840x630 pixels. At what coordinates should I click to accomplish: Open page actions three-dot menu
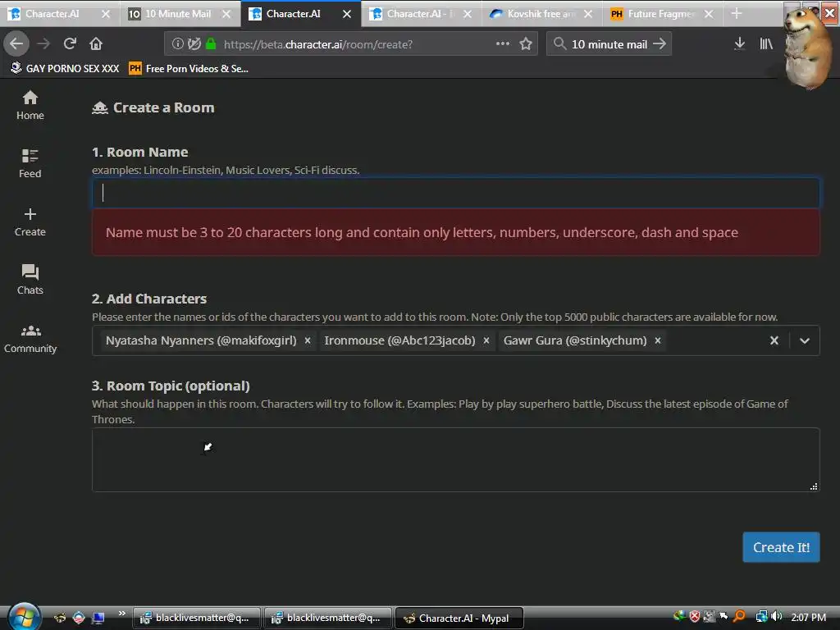503,44
